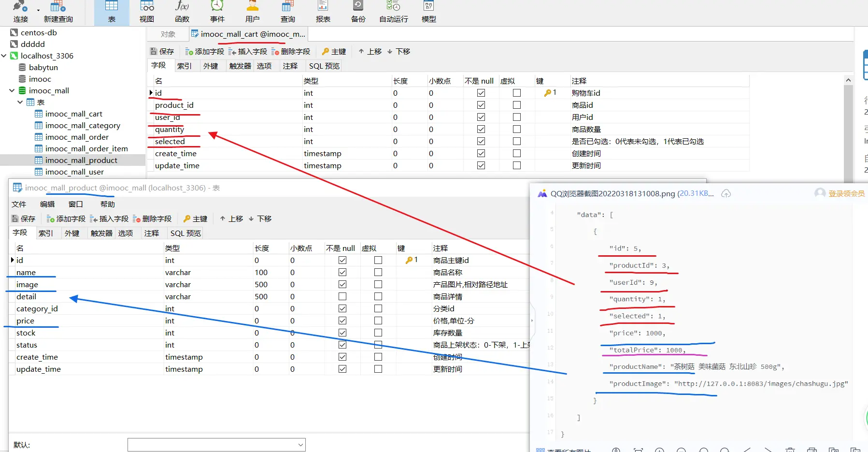Select imooc_mall_order_item table in the tree
The width and height of the screenshot is (868, 452).
[86, 148]
